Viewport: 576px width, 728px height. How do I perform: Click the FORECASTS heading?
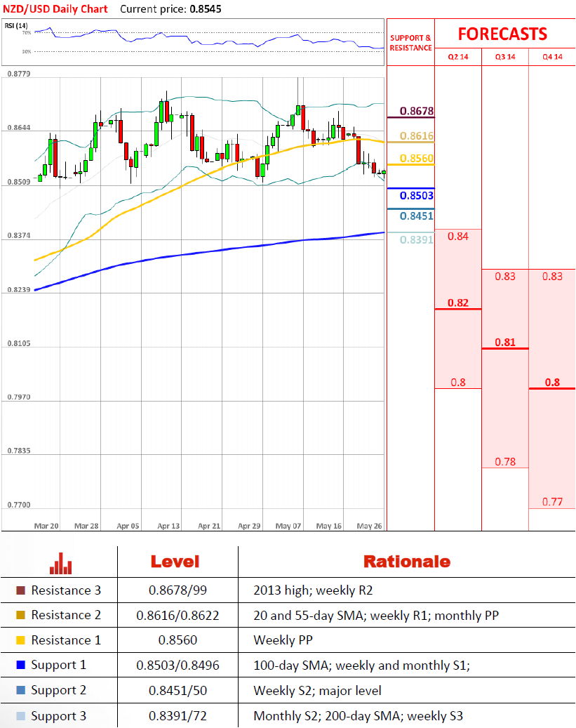coord(502,34)
